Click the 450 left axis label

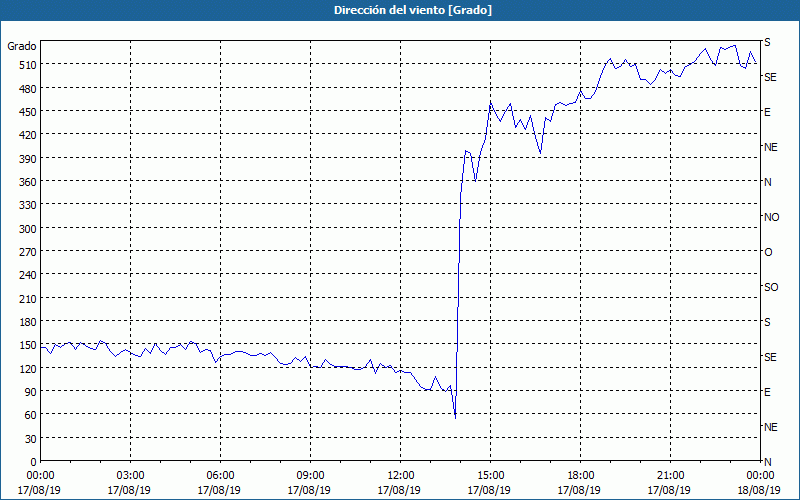[29, 112]
